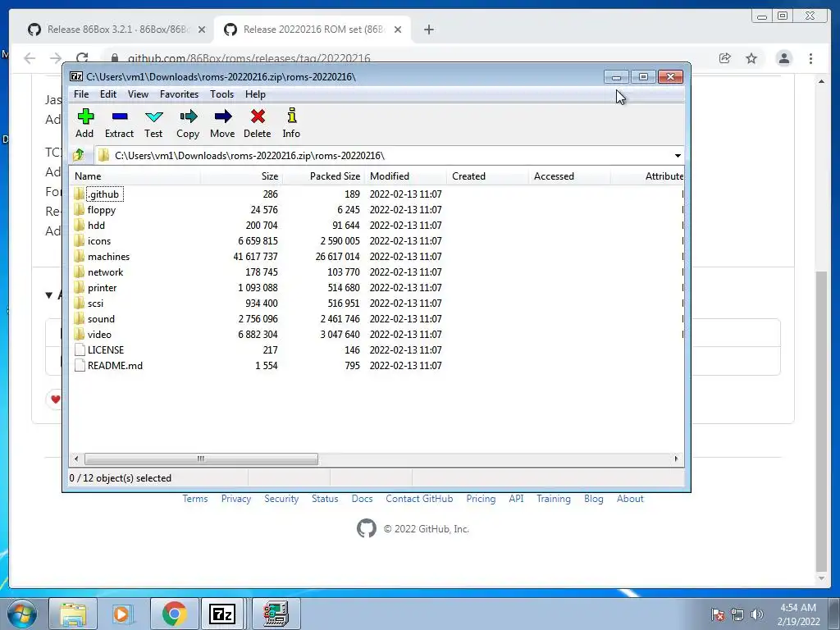Viewport: 840px width, 630px height.
Task: Click Chrome share page icon
Action: (725, 58)
